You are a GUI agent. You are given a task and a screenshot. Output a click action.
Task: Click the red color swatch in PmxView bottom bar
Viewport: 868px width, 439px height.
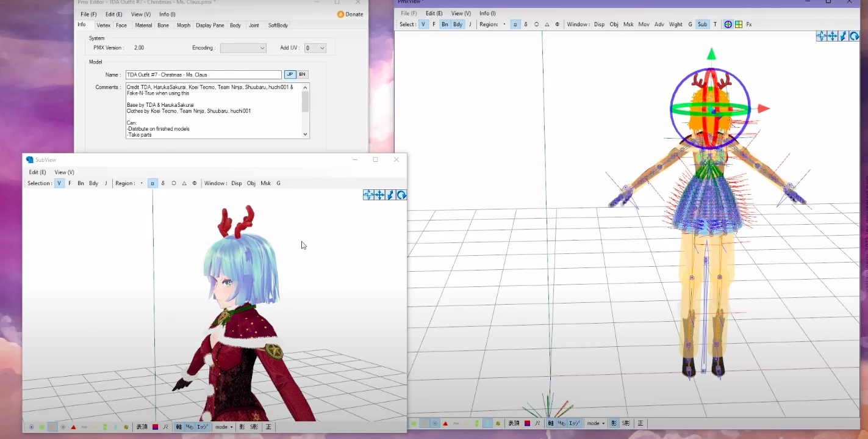(527, 423)
